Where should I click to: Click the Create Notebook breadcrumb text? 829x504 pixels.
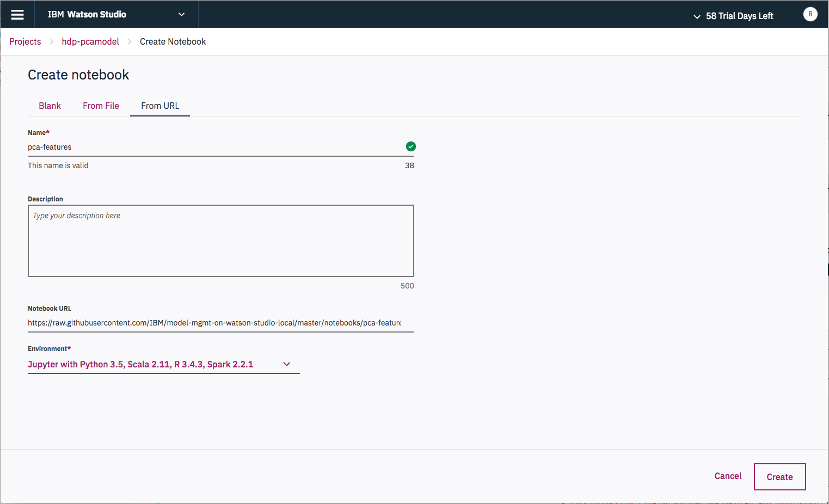point(173,41)
